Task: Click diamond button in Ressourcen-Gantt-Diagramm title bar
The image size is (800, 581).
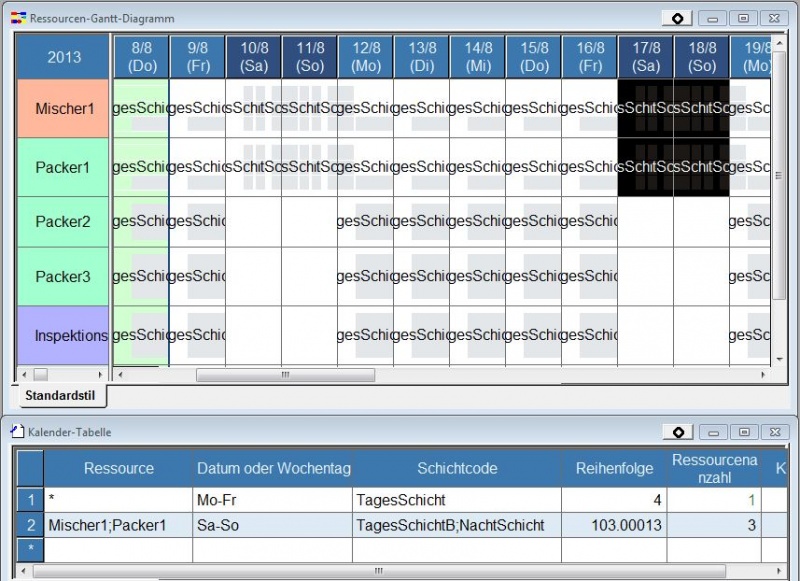Action: (677, 18)
